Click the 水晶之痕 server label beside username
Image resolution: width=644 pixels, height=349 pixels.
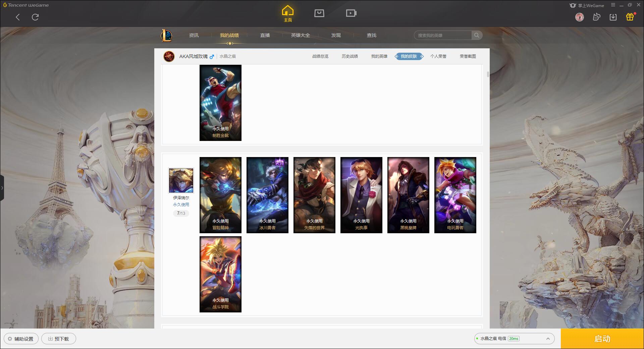point(228,56)
